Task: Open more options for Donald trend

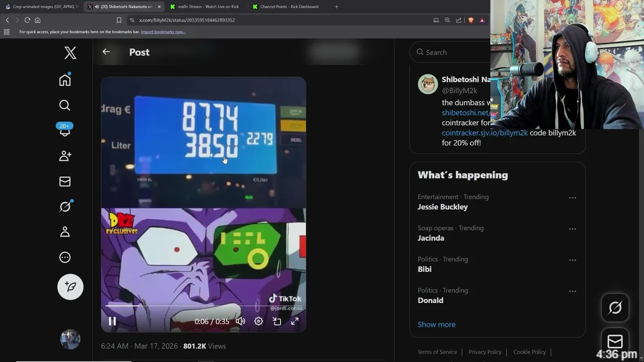Action: pyautogui.click(x=573, y=291)
